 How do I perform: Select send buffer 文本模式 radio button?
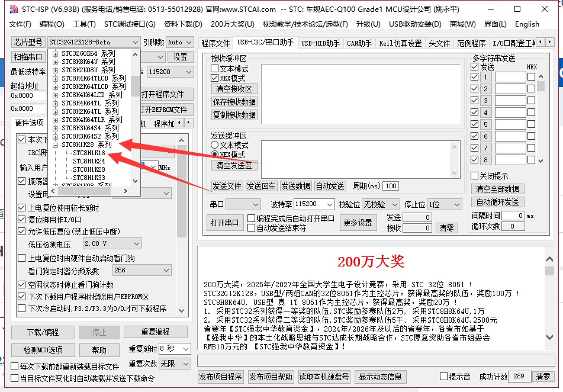coord(215,145)
